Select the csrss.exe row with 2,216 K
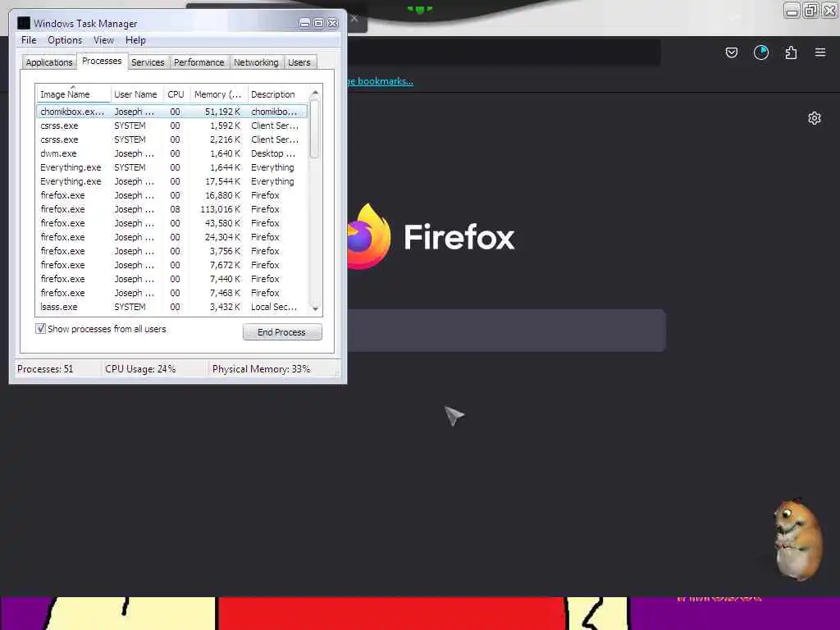The image size is (840, 630). tap(172, 139)
